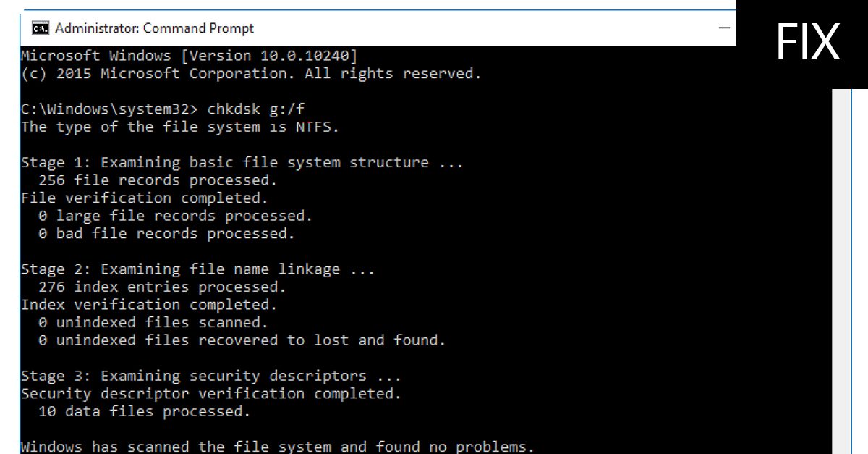Open the console window system menu via cmd icon
Image resolution: width=868 pixels, height=454 pixels.
click(40, 28)
